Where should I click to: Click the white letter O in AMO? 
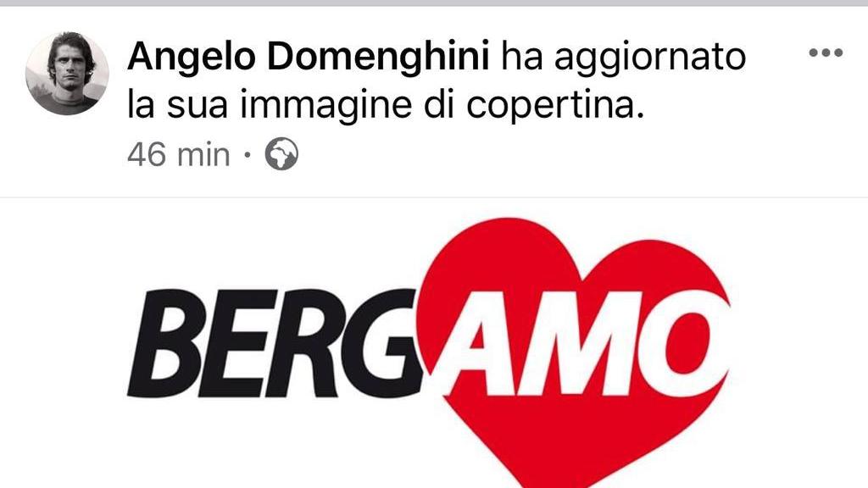click(682, 343)
